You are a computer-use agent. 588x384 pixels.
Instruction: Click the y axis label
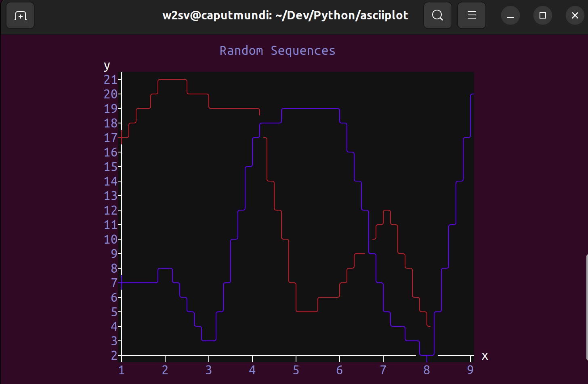click(107, 65)
